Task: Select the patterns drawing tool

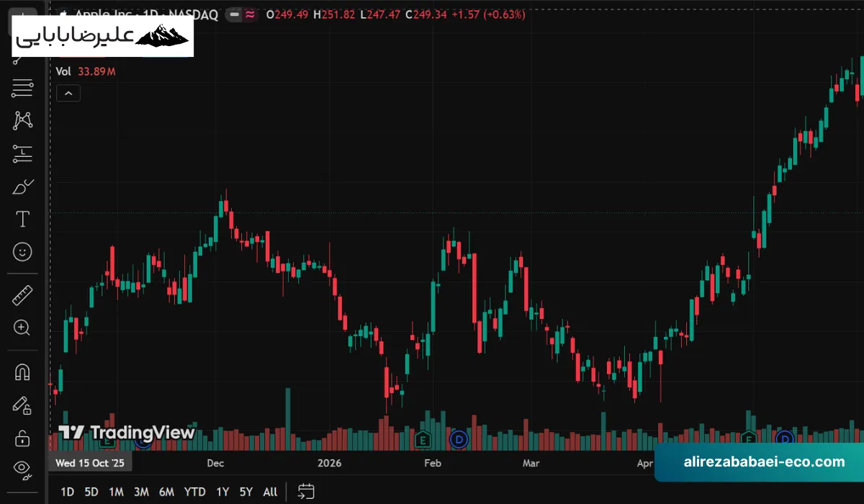Action: tap(22, 120)
